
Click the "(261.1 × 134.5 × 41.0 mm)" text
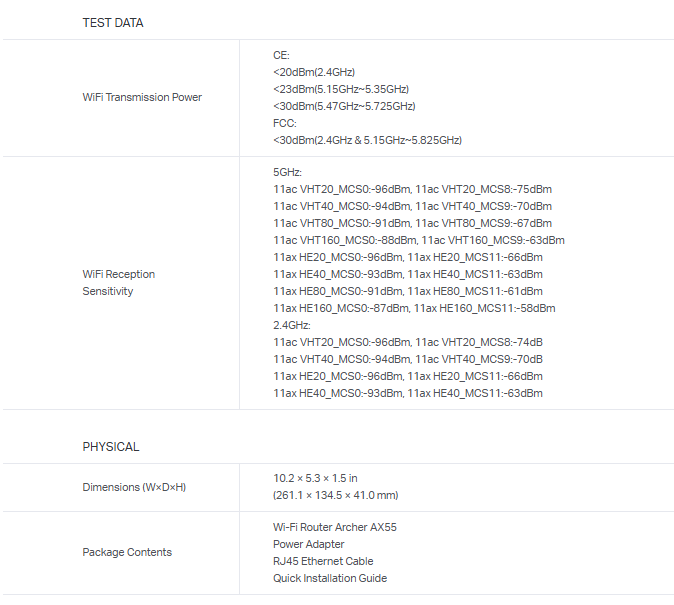coord(336,495)
